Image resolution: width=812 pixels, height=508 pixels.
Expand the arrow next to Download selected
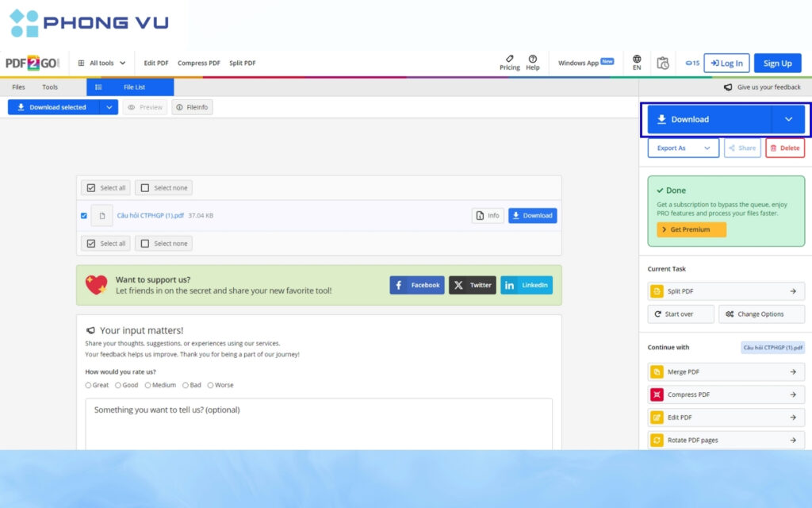click(x=109, y=107)
